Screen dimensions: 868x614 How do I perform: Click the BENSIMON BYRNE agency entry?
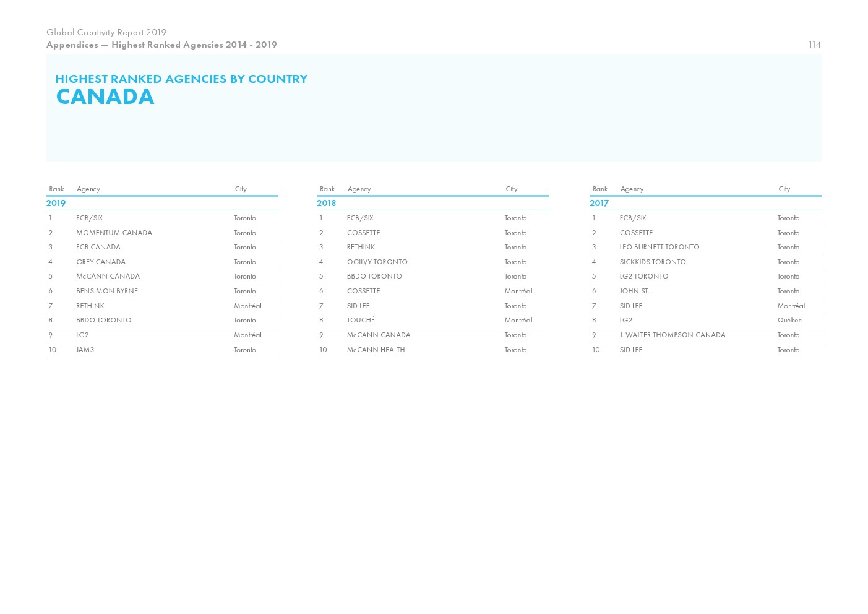coord(106,291)
